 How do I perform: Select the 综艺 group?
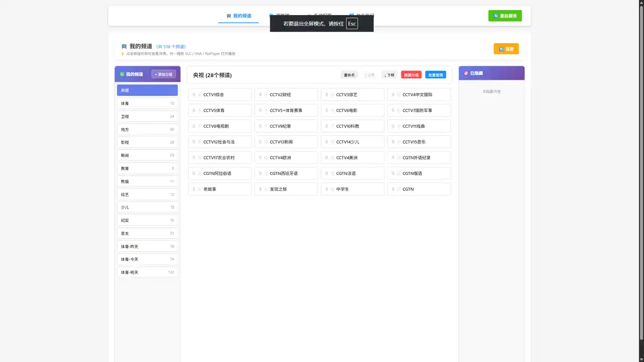pyautogui.click(x=147, y=195)
